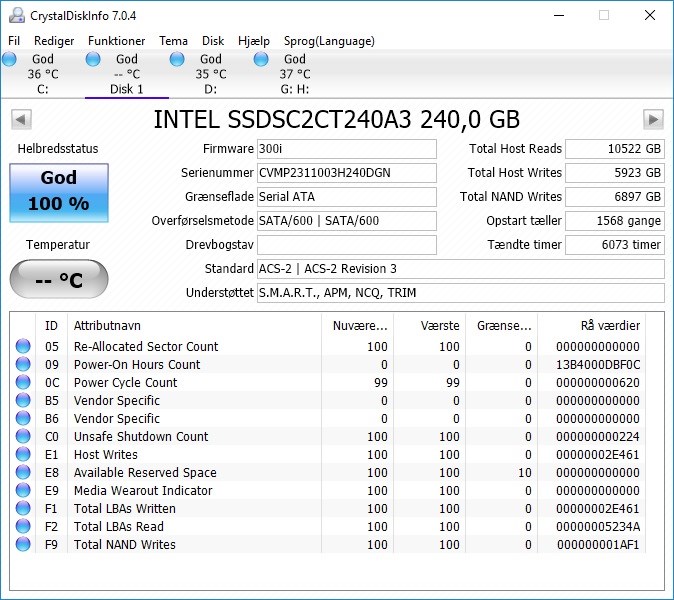Click the -- °C temperature button
This screenshot has width=674, height=600.
pyautogui.click(x=59, y=279)
